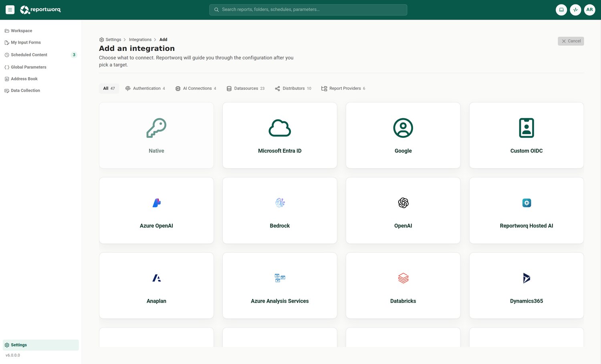The width and height of the screenshot is (601, 364).
Task: Select the Google account icon
Action: coord(403,128)
